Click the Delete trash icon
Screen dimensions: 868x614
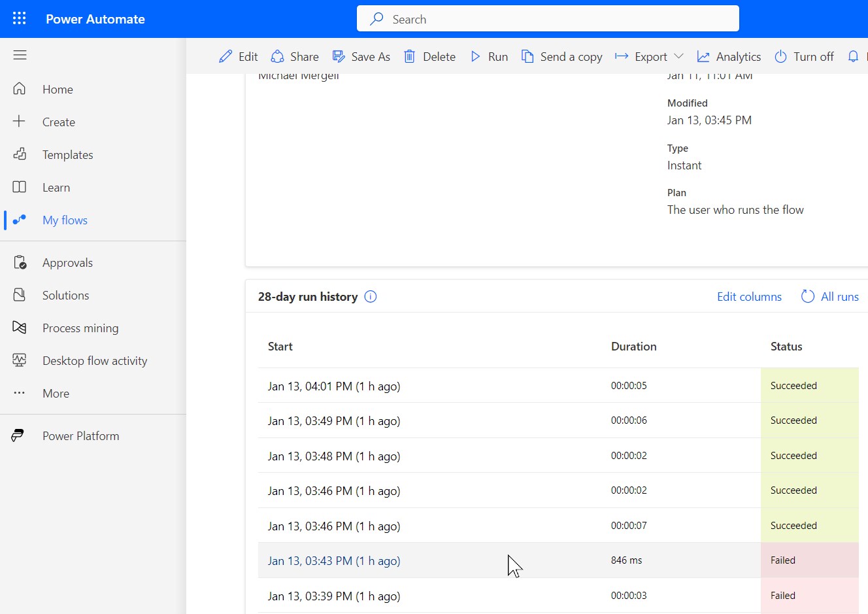click(x=409, y=56)
